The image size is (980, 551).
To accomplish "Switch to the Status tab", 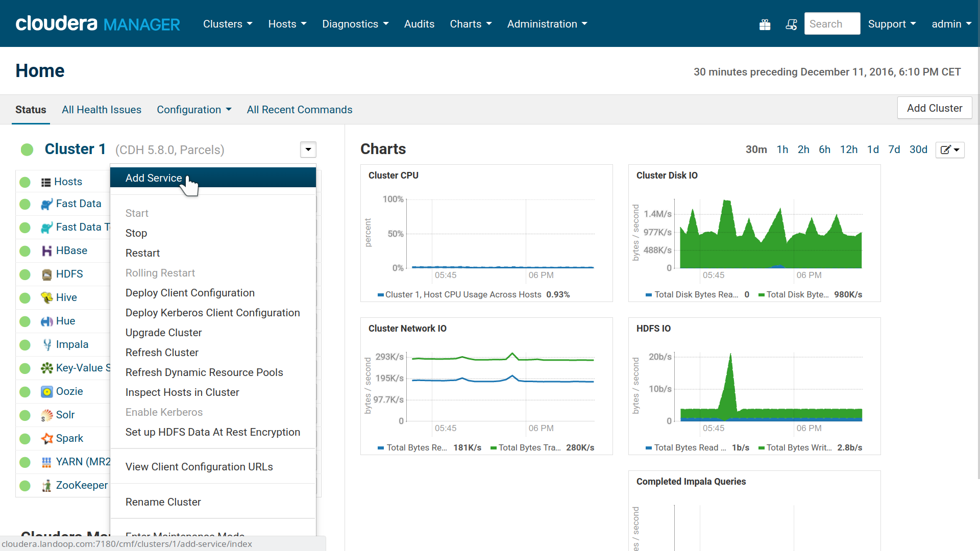I will click(x=31, y=110).
